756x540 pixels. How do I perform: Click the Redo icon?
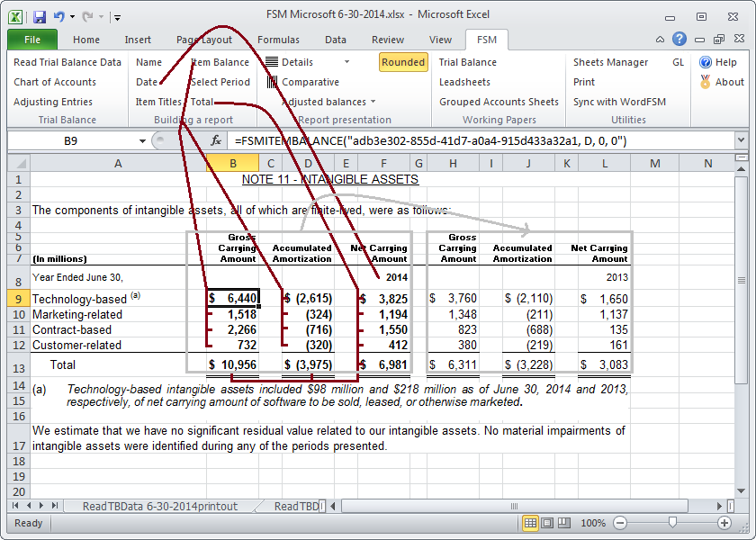[x=86, y=17]
